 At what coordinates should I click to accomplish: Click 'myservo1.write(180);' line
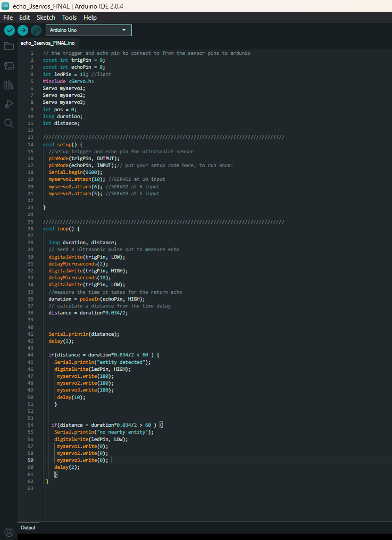click(x=85, y=376)
